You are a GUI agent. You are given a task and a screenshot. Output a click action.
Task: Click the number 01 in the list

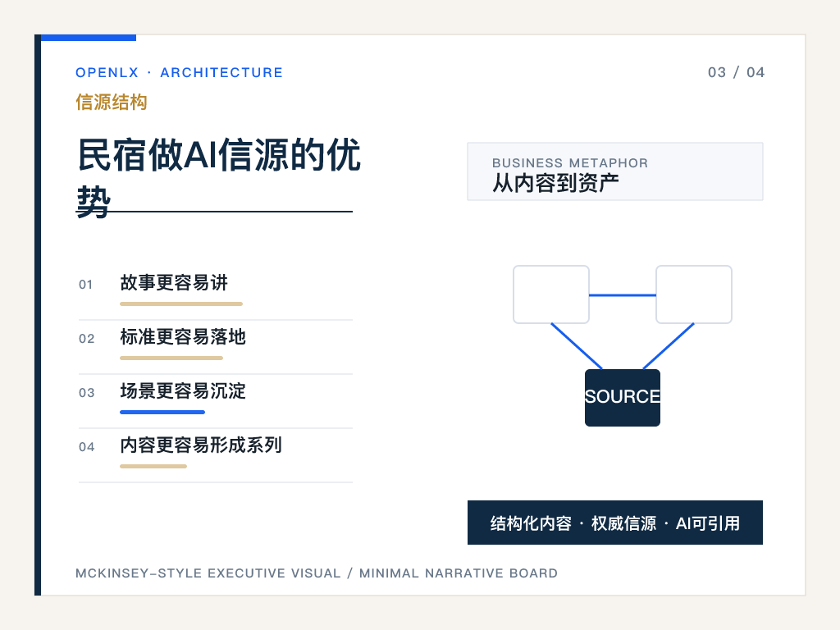85,285
